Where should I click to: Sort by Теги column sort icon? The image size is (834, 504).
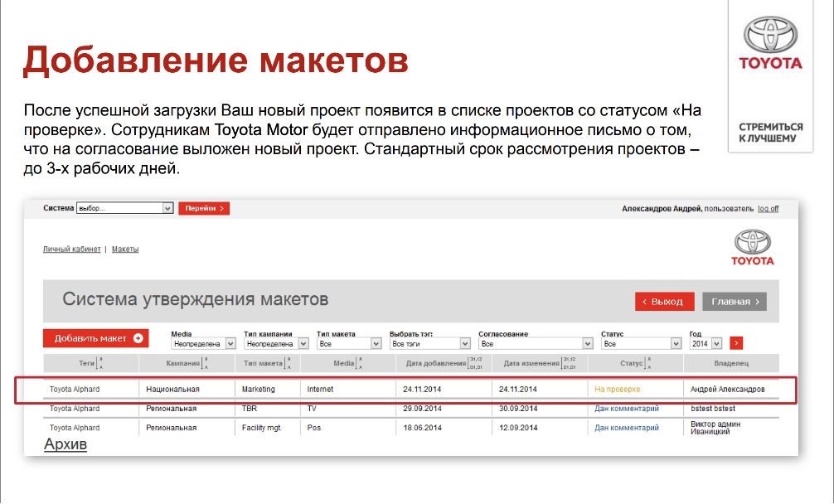tap(100, 363)
